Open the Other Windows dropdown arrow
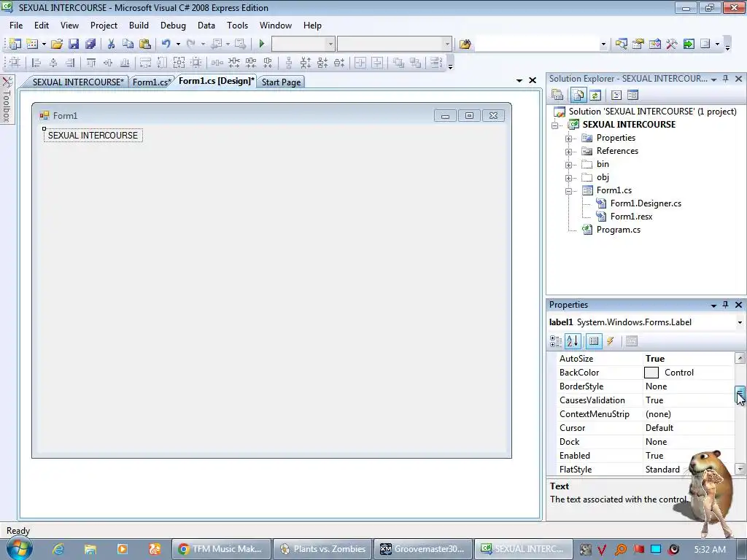The width and height of the screenshot is (747, 560). (717, 44)
